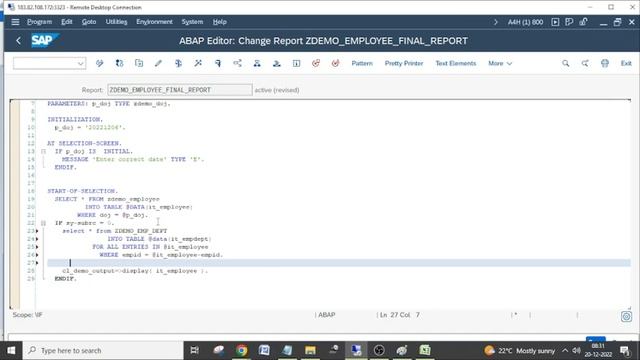Set session breakpoint icon
The image size is (640, 360).
click(316, 63)
